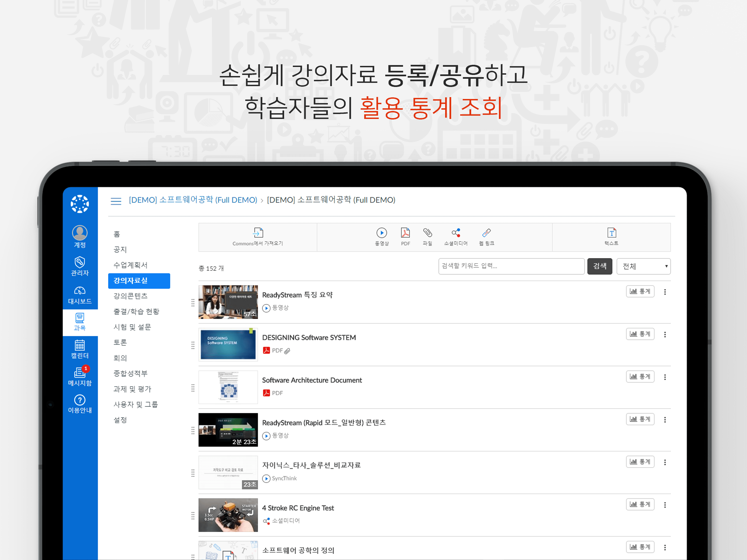The width and height of the screenshot is (747, 560).
Task: Open the 4 Stroke RC Engine Test title
Action: [298, 508]
